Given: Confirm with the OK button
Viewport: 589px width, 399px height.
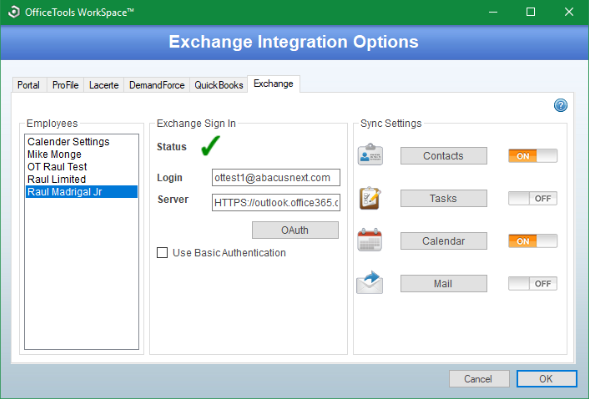Looking at the screenshot, I should [547, 379].
